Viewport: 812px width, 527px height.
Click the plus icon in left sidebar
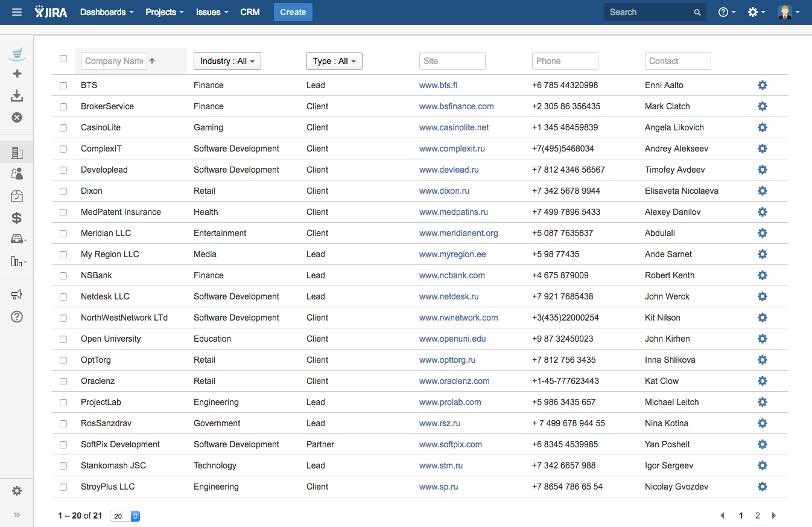click(17, 74)
